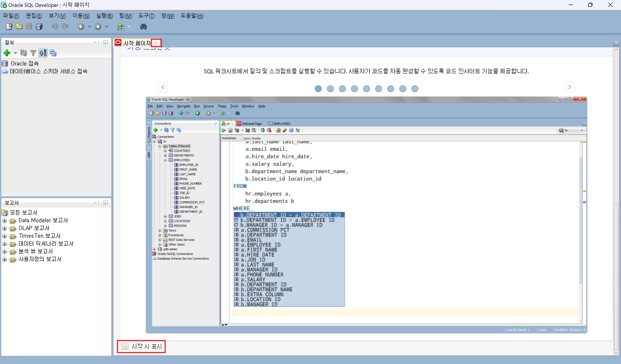Close the 시작 페이지 tab
This screenshot has height=364, width=621.
pyautogui.click(x=156, y=43)
